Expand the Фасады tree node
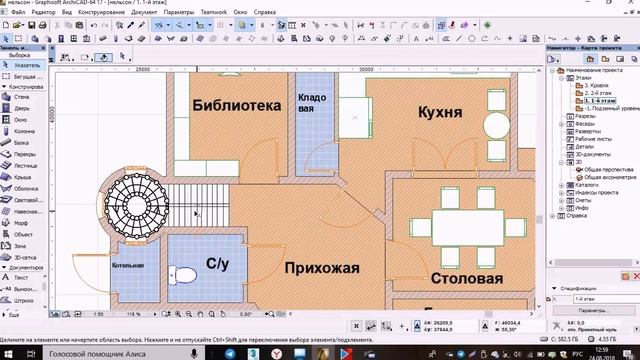Viewport: 640px width, 360px height. (x=562, y=124)
